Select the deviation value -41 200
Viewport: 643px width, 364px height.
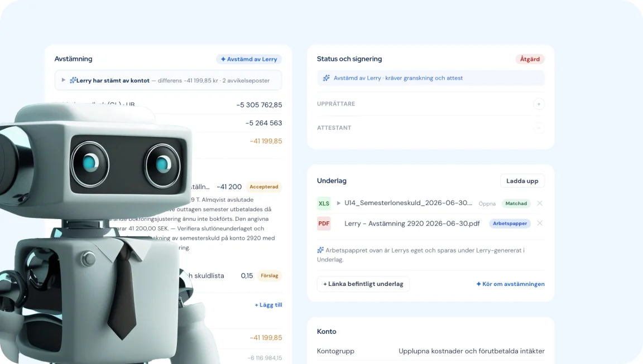coord(229,187)
